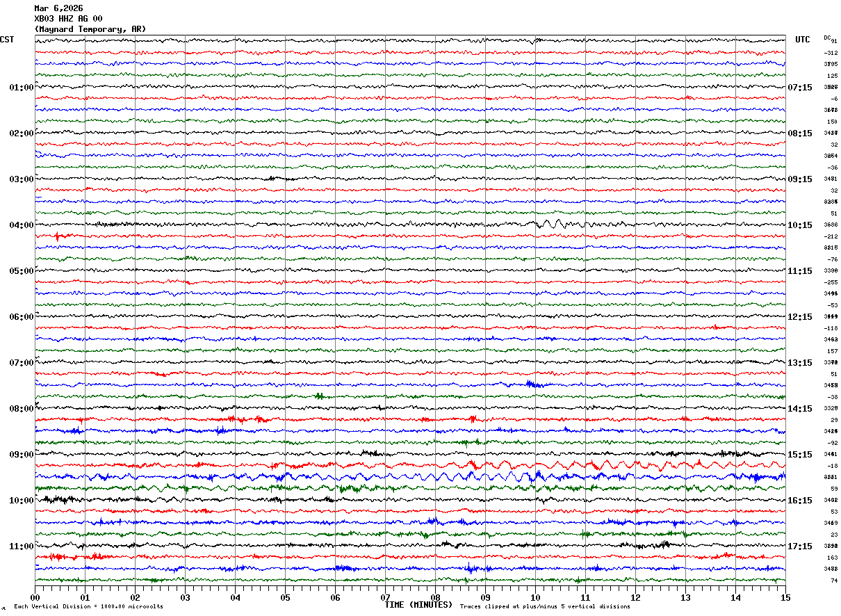Click the vertical division microvolts scale note

pos(88,607)
